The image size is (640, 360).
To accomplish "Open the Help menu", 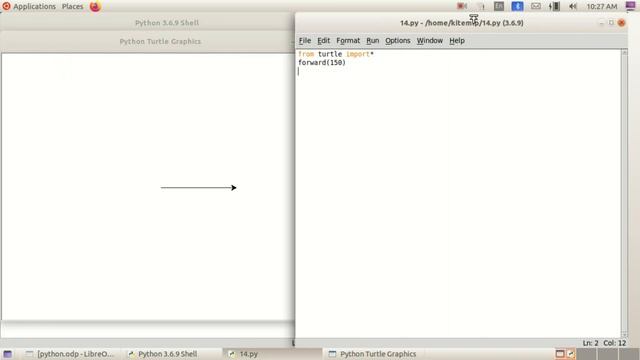I will 457,40.
